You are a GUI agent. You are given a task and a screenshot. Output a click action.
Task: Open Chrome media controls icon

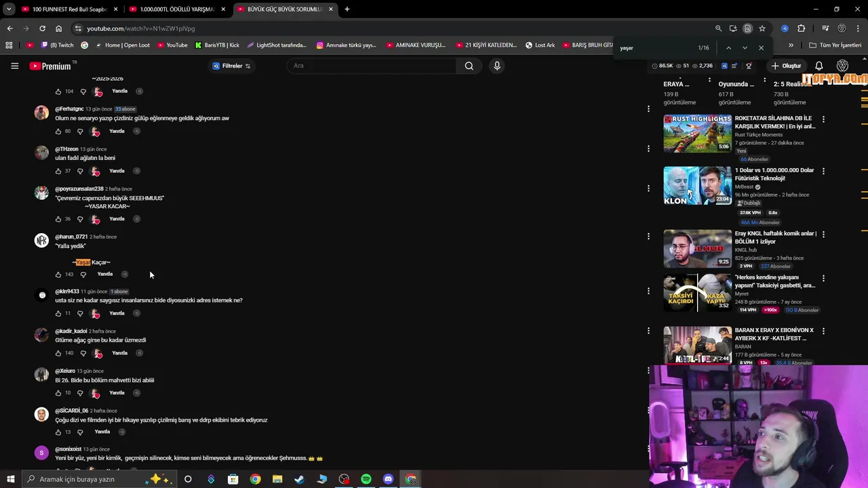tap(825, 28)
